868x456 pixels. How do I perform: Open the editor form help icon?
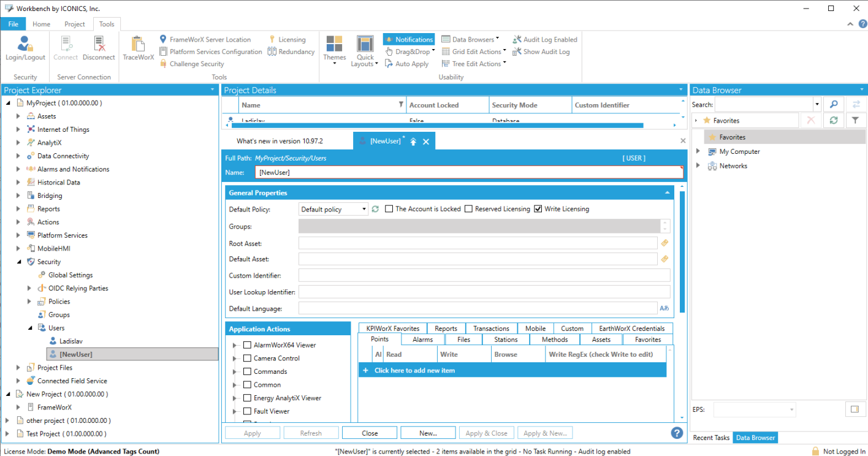click(x=677, y=433)
